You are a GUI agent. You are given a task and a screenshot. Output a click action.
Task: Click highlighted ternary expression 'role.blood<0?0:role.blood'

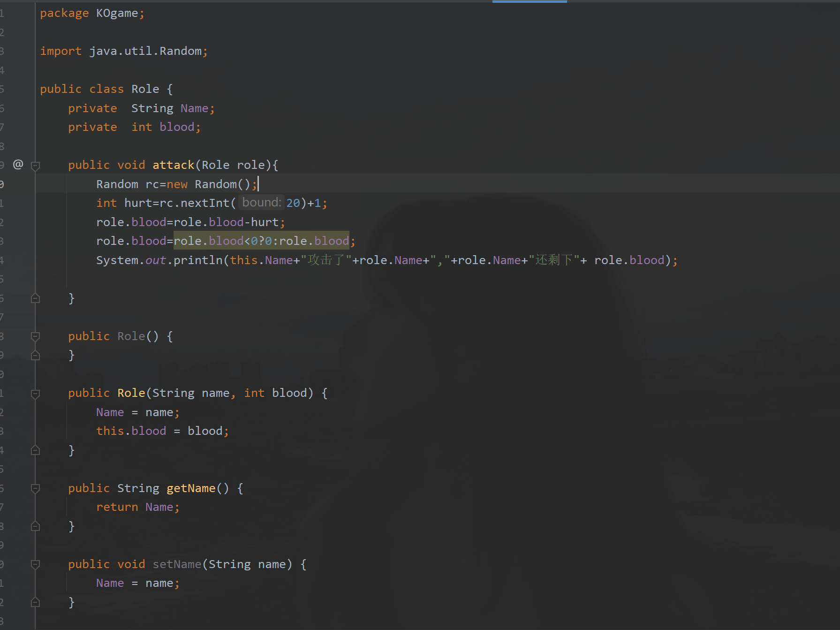[261, 241]
